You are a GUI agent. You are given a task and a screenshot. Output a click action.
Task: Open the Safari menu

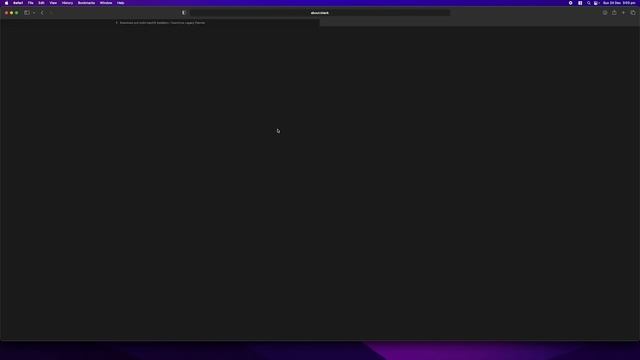18,3
